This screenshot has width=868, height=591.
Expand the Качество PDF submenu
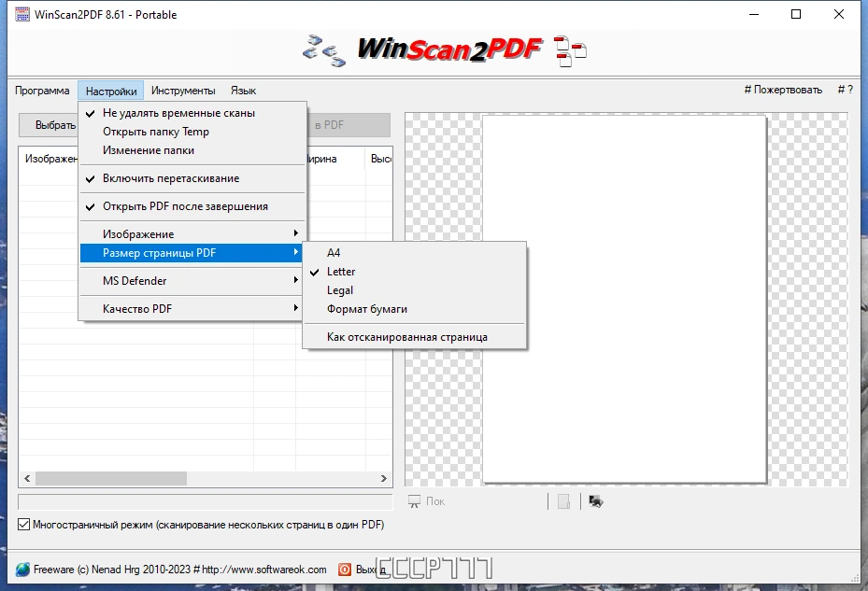pos(192,309)
